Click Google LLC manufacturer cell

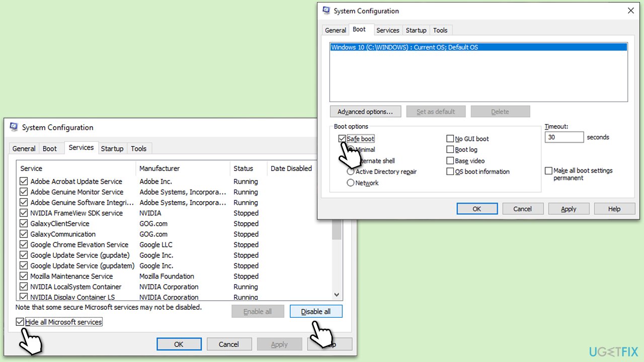click(x=156, y=245)
